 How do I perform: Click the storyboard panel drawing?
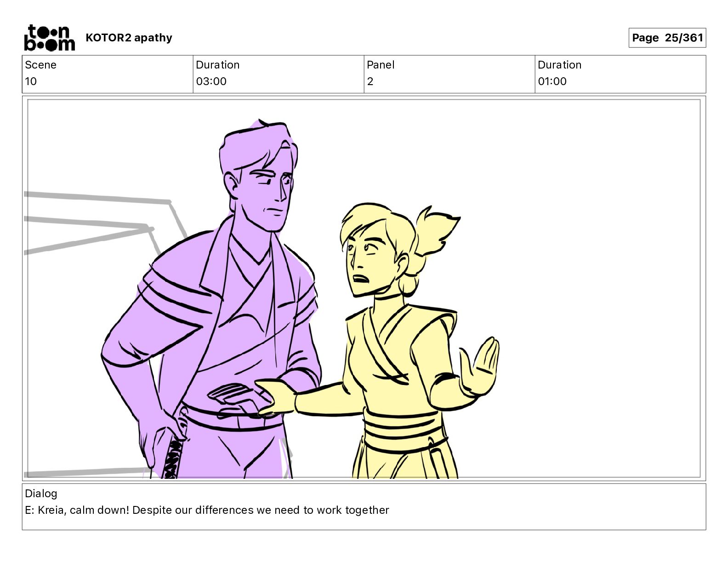364,288
